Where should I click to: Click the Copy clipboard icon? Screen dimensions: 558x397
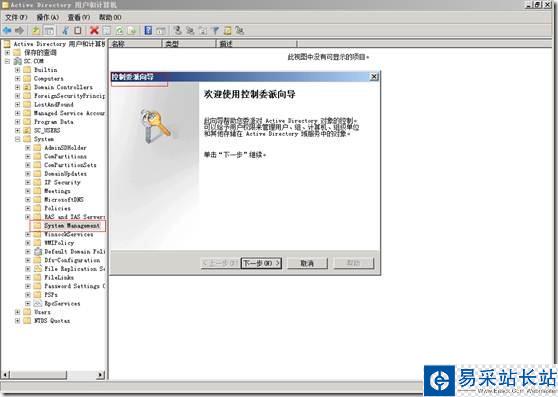pos(78,31)
